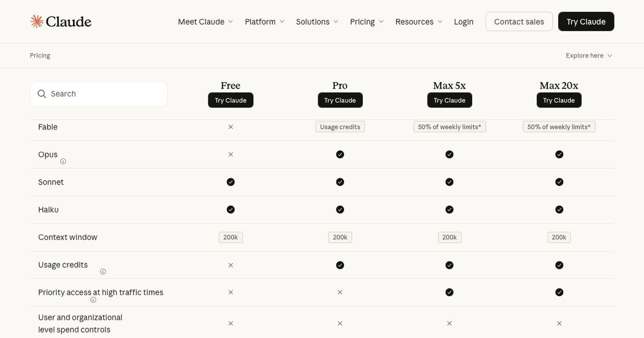The width and height of the screenshot is (644, 338).
Task: Click Usage credits checkmark in Max 20x column
Action: pyautogui.click(x=559, y=265)
